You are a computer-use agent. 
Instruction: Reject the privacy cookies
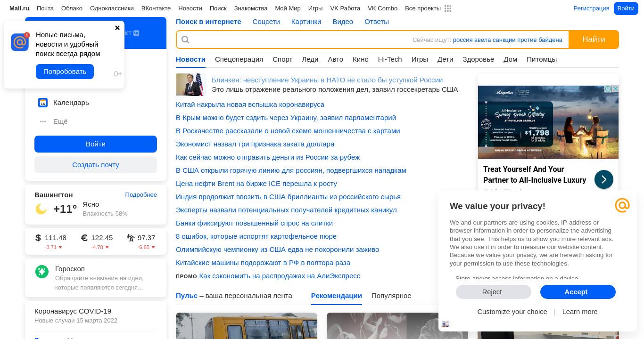pyautogui.click(x=494, y=292)
